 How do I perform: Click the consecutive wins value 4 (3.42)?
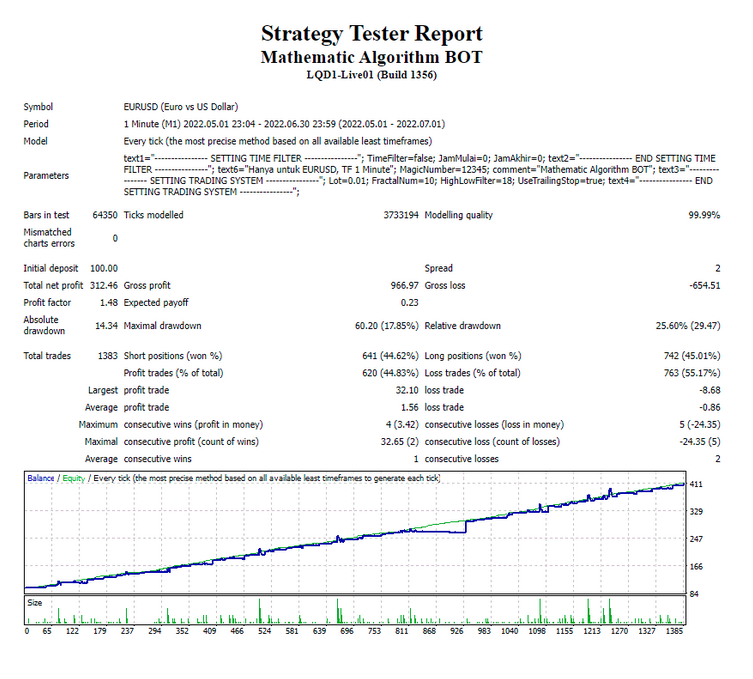point(402,424)
